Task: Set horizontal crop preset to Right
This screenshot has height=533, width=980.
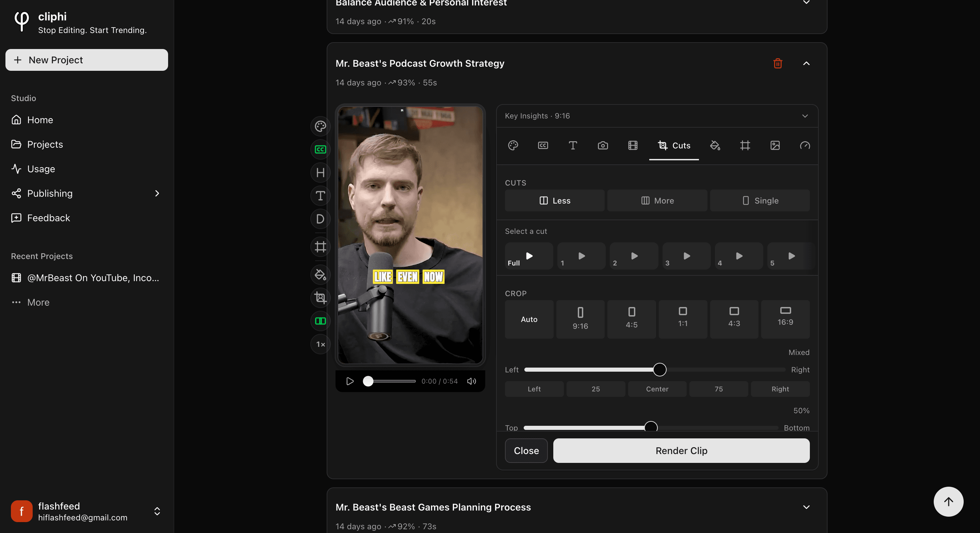Action: 780,389
